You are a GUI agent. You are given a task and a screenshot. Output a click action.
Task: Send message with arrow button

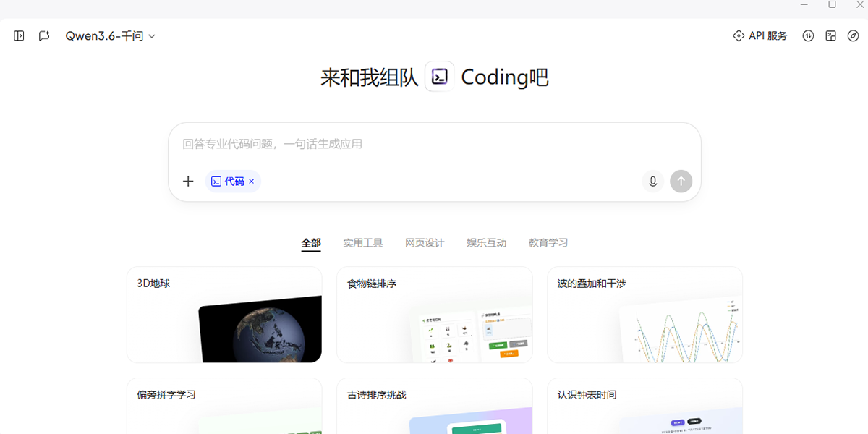point(681,182)
